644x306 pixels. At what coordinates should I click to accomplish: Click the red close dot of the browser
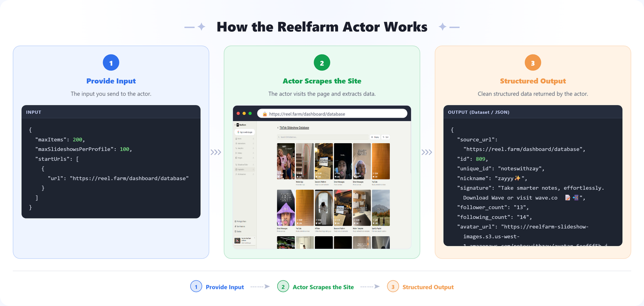pos(237,114)
